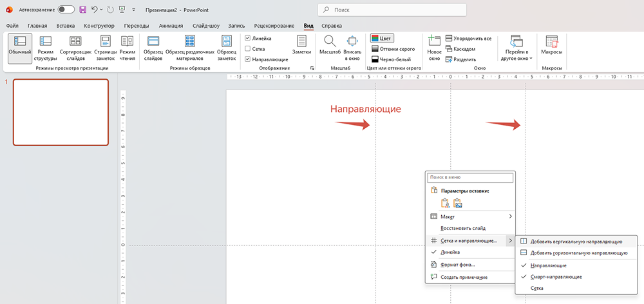The height and width of the screenshot is (304, 644).
Task: Open the Справка tab
Action: (332, 26)
